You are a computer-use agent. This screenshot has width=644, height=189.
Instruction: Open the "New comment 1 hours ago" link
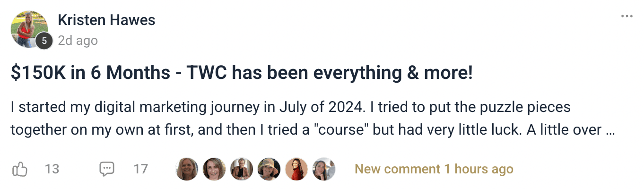pyautogui.click(x=434, y=169)
